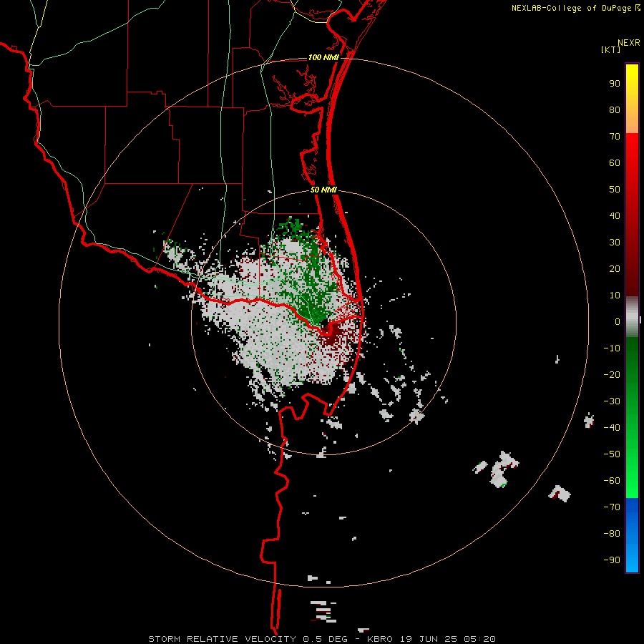Screen dimensions: 644x644
Task: Click the 40 value on the velocity scale
Action: pos(615,216)
